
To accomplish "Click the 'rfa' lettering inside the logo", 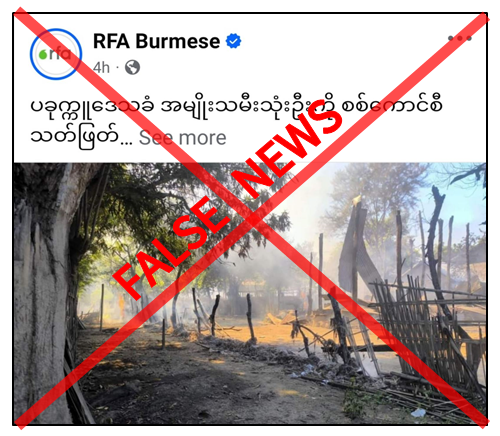I will [60, 53].
